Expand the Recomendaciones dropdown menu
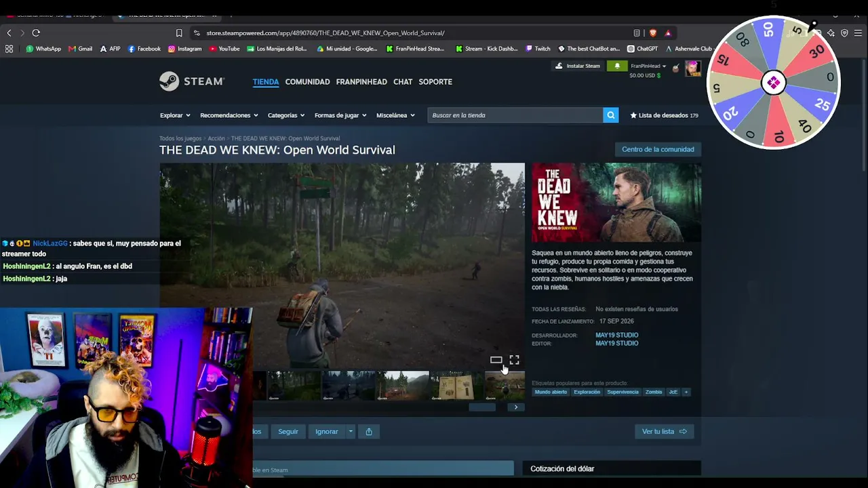868x488 pixels. [x=229, y=115]
